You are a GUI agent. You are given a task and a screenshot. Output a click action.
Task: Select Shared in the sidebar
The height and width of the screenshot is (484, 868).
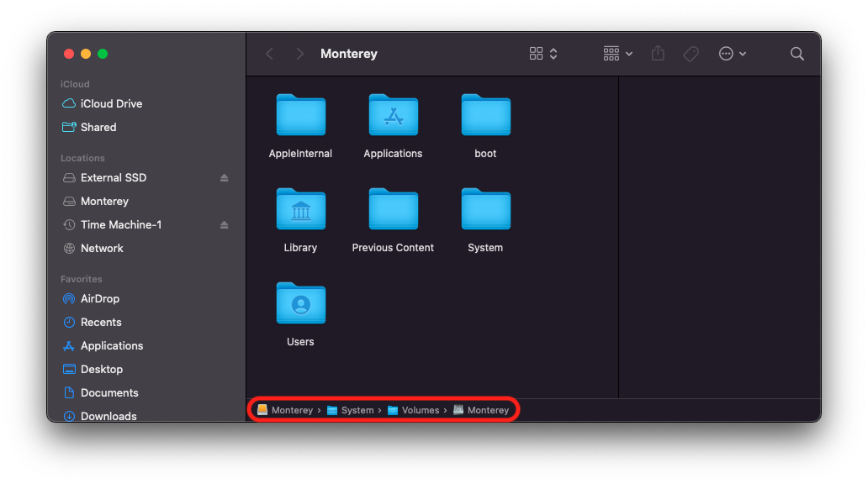(90, 127)
